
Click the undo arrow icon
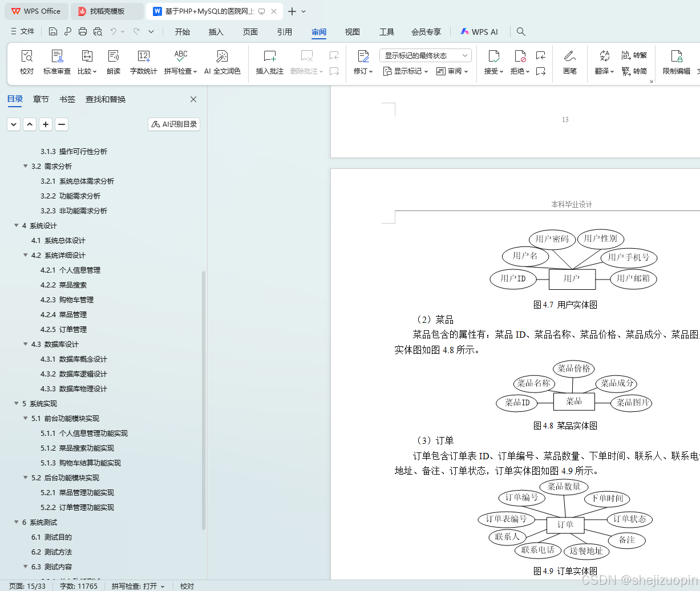tap(114, 31)
